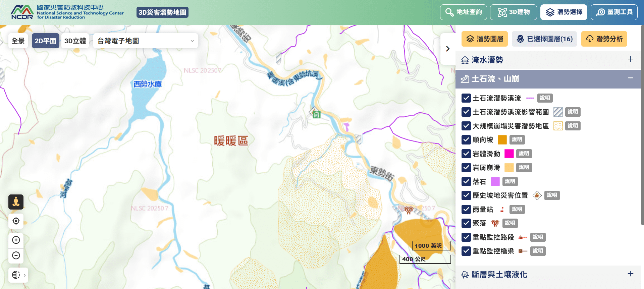
Task: Zoom in the map with plus icon
Action: (x=16, y=240)
